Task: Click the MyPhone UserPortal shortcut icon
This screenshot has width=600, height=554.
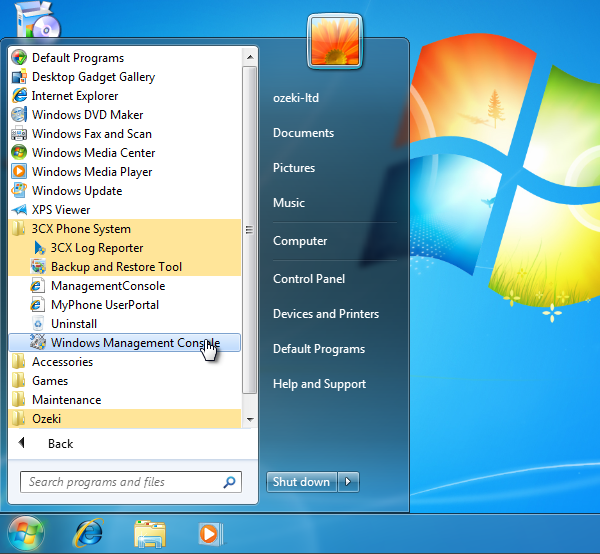Action: (38, 305)
